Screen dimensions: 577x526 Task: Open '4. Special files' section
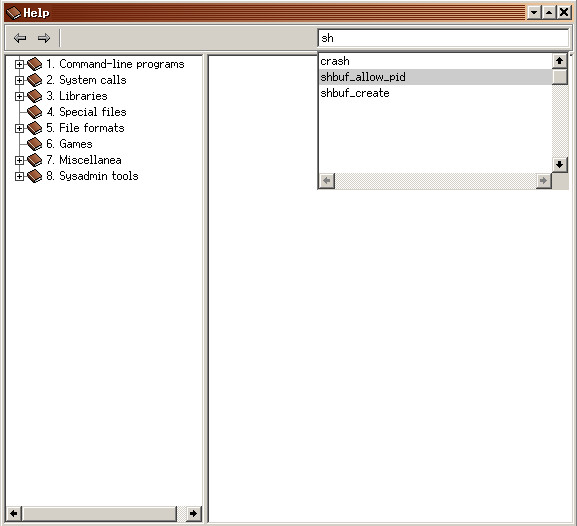coord(86,112)
